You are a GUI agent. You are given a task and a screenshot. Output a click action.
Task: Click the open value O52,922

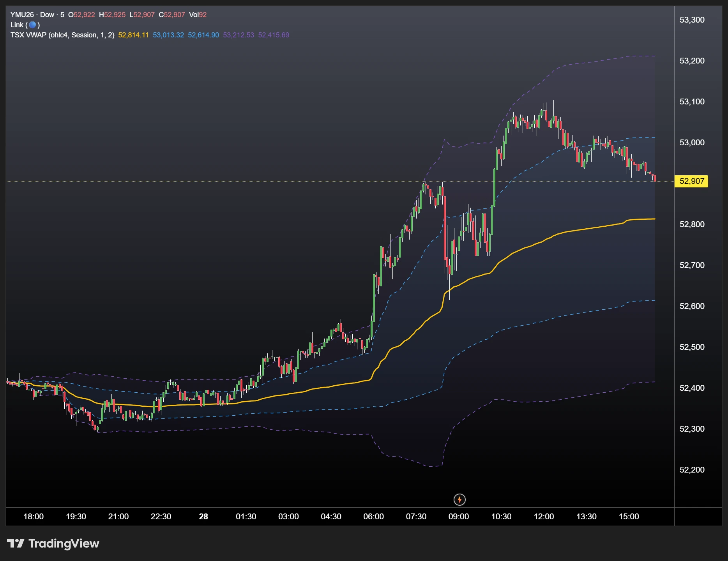click(81, 15)
